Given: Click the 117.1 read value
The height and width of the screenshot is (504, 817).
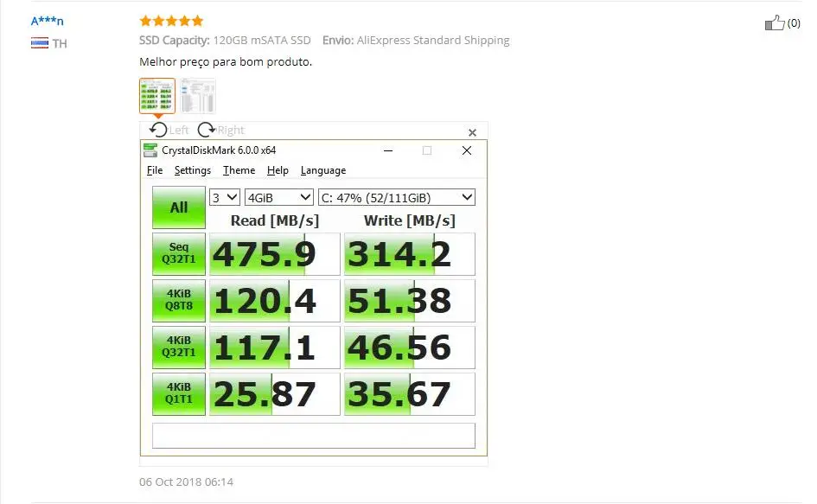Looking at the screenshot, I should 275,348.
